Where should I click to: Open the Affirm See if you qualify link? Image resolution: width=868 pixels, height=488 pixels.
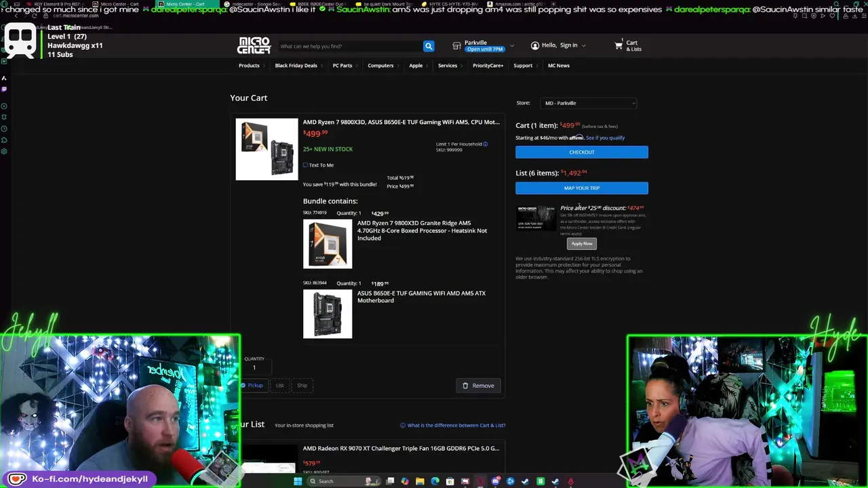pos(606,138)
